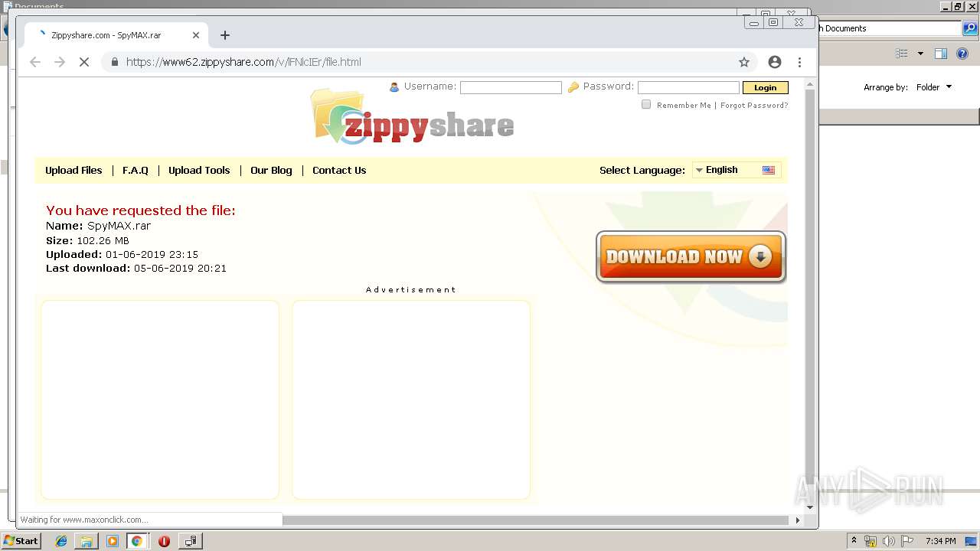The image size is (980, 551).
Task: Click search magnifier in Documents window
Action: pos(969,28)
